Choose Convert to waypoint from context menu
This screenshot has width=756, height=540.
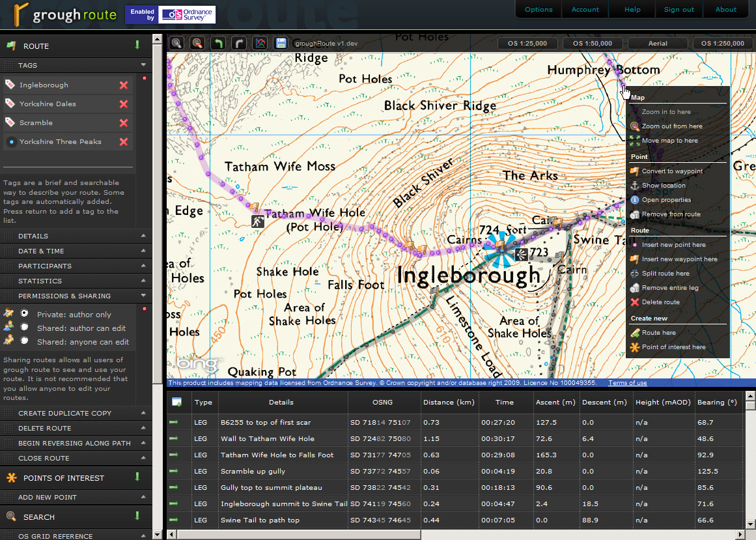pyautogui.click(x=672, y=171)
